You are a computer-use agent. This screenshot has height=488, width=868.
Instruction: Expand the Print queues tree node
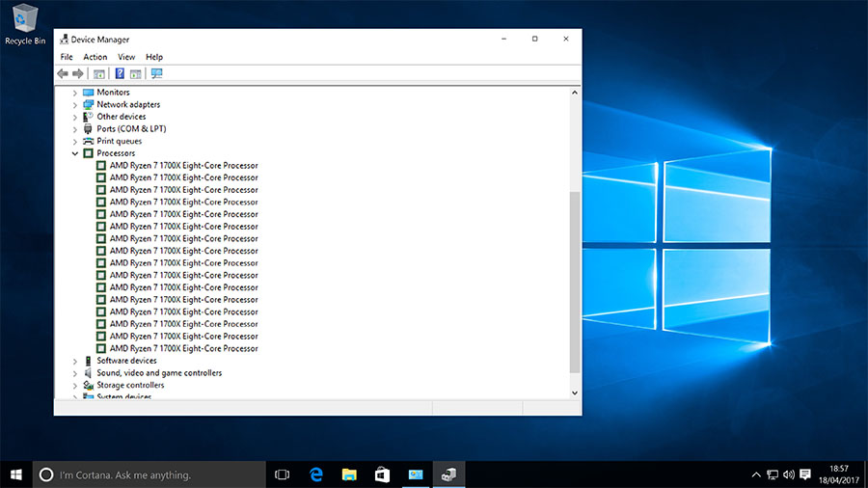point(74,142)
